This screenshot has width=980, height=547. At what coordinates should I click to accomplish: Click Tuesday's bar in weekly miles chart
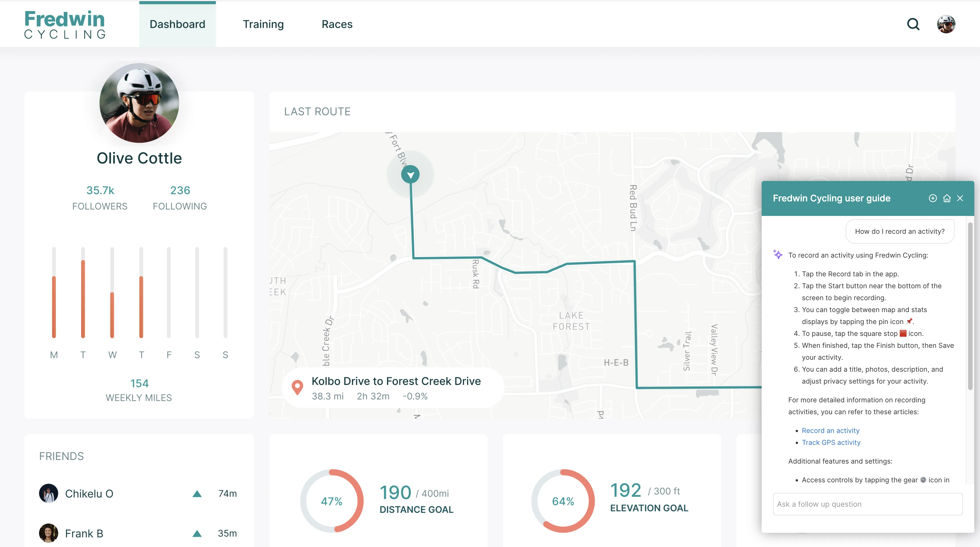tap(83, 298)
